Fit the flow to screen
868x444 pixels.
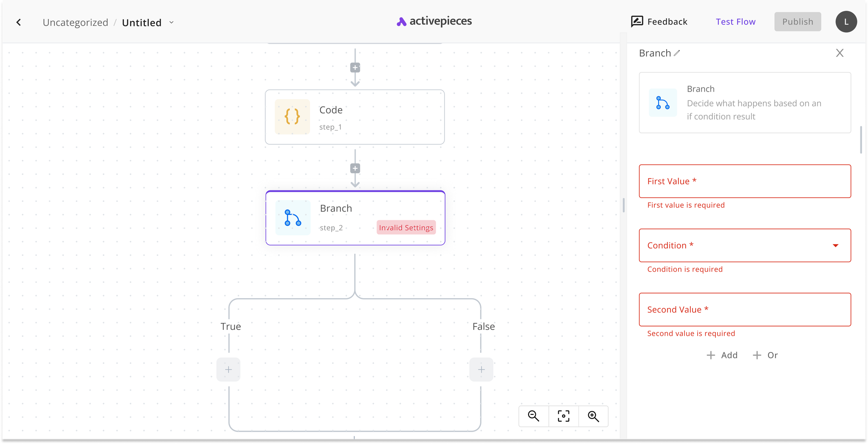pos(563,416)
